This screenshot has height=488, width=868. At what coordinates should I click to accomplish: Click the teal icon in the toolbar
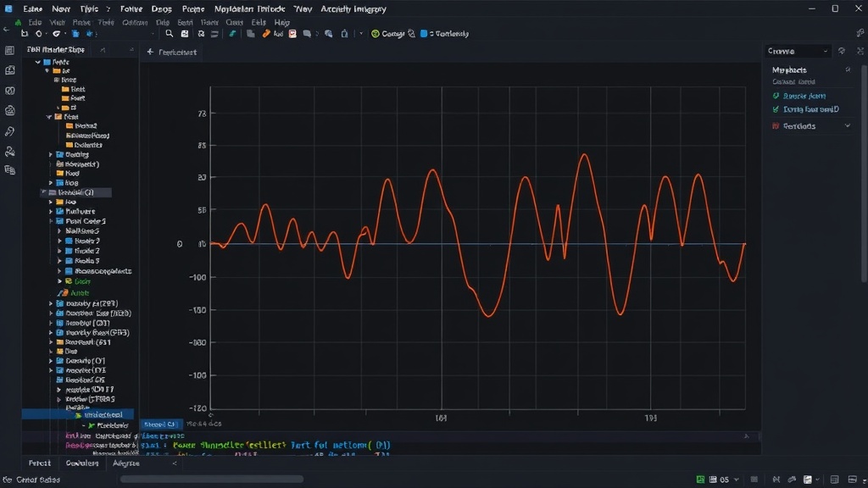(x=232, y=34)
